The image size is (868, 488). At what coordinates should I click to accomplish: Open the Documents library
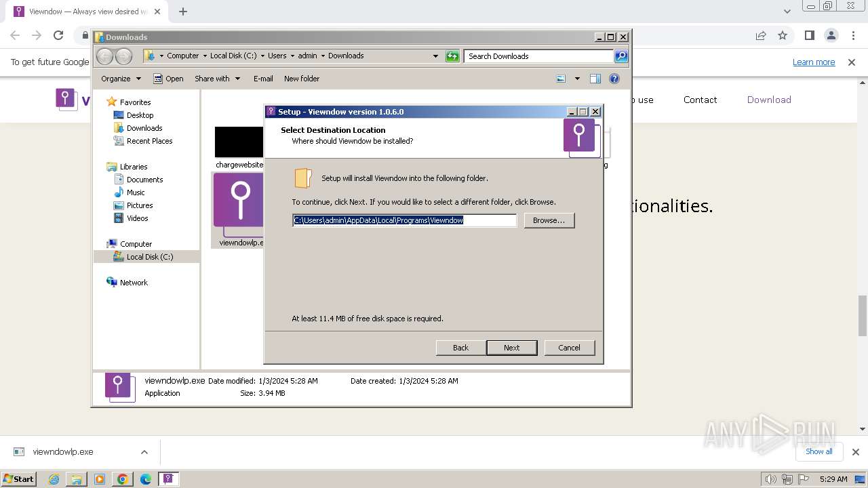[x=144, y=180]
